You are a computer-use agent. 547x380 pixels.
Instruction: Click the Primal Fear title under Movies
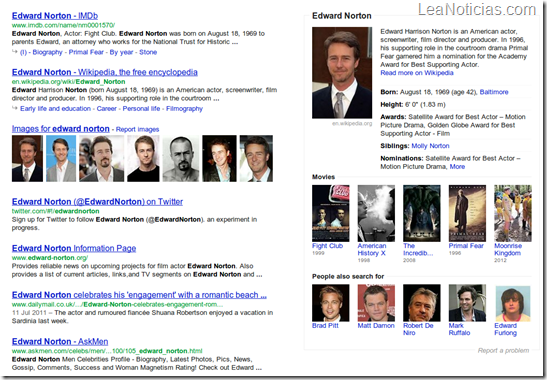point(466,246)
